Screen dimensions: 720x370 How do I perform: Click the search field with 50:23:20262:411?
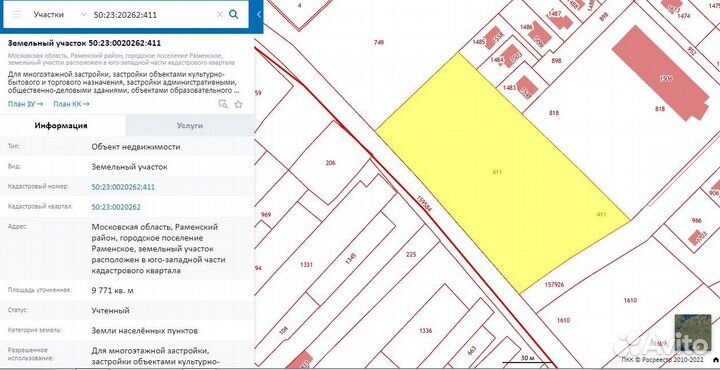point(152,15)
